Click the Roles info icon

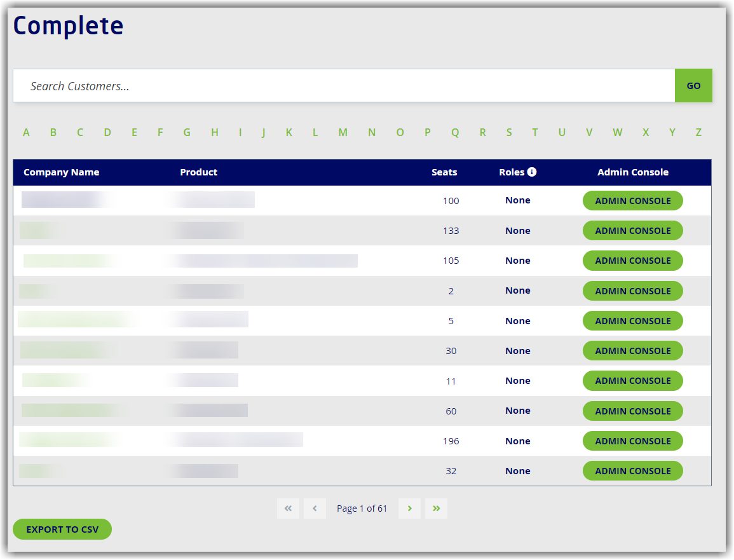[532, 172]
